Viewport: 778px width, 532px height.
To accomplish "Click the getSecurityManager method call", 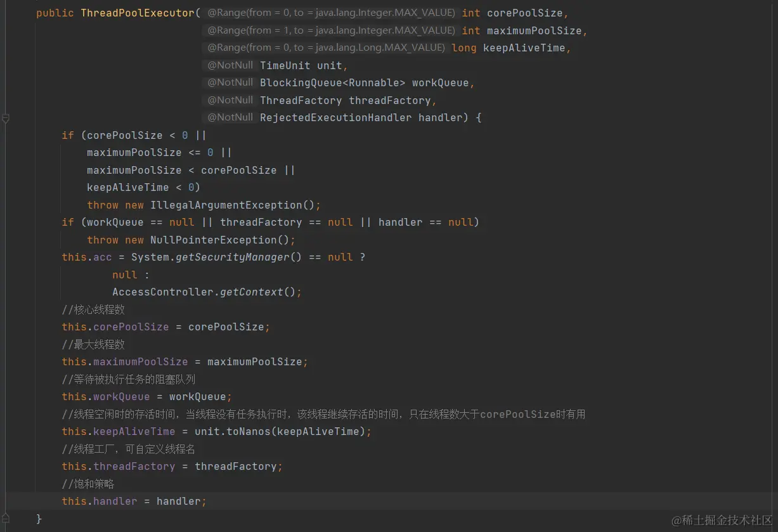I will (x=232, y=257).
